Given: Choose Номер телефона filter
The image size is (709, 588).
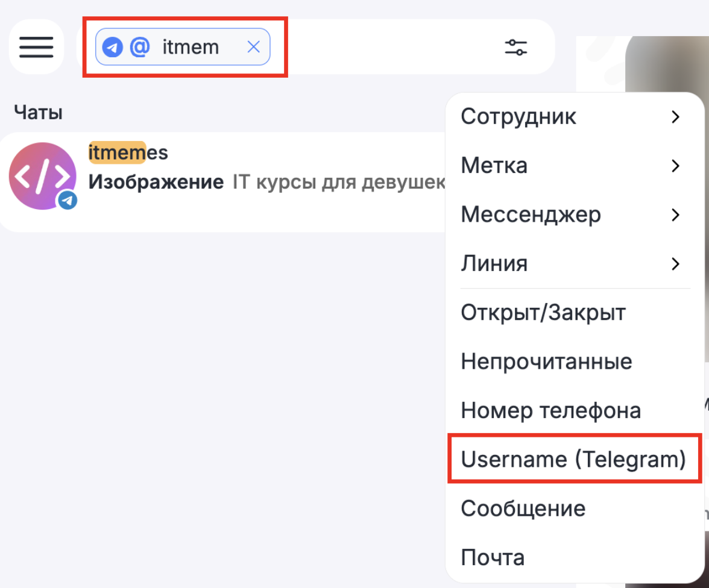Looking at the screenshot, I should (550, 411).
